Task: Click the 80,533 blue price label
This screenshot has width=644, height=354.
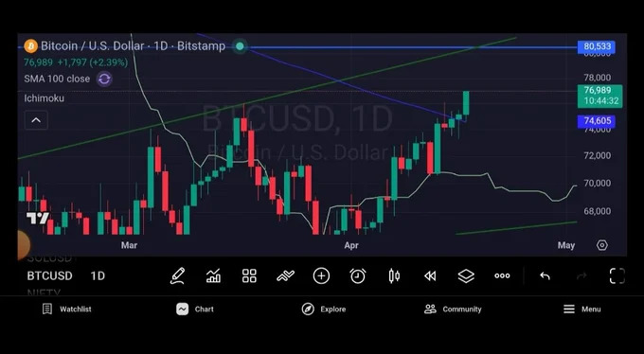Action: pos(597,46)
